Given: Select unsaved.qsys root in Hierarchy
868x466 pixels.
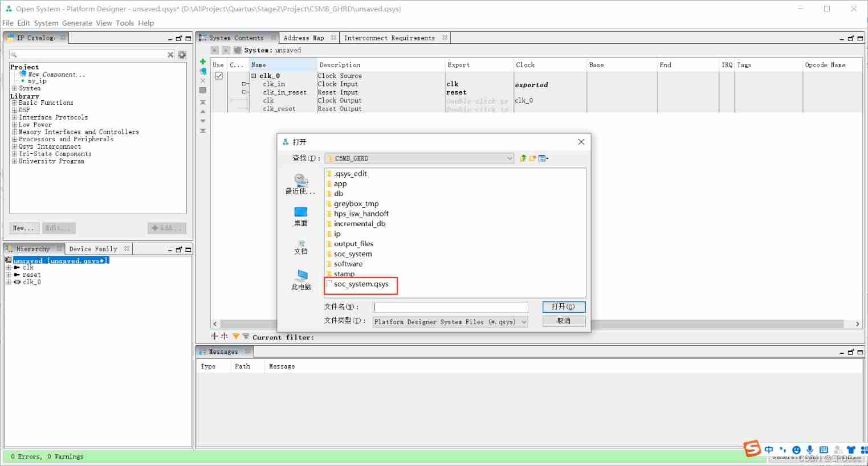Looking at the screenshot, I should point(60,260).
